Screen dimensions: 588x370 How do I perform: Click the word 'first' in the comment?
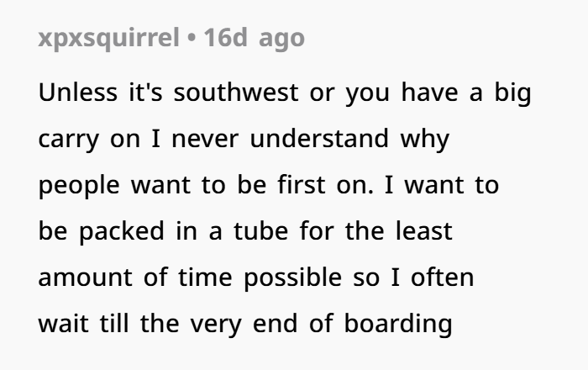click(x=302, y=185)
